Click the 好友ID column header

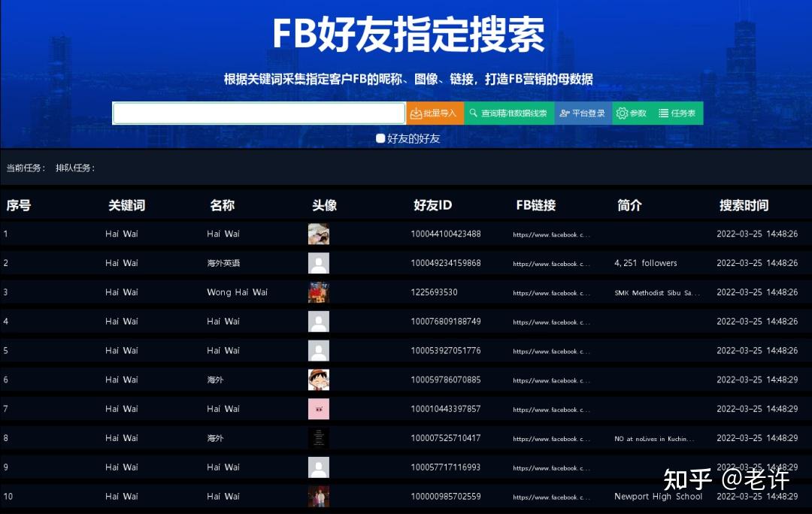(433, 205)
